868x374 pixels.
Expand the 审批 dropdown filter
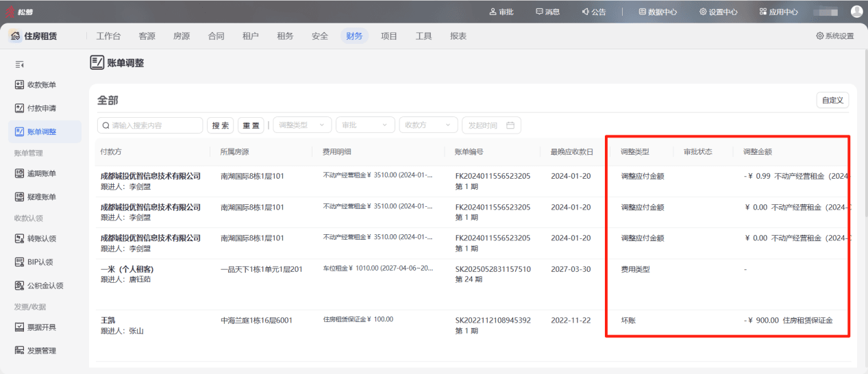tap(366, 125)
